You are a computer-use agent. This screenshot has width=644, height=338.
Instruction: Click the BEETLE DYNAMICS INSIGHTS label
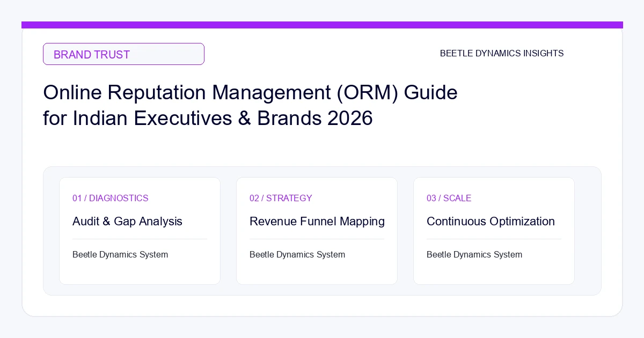tap(502, 54)
